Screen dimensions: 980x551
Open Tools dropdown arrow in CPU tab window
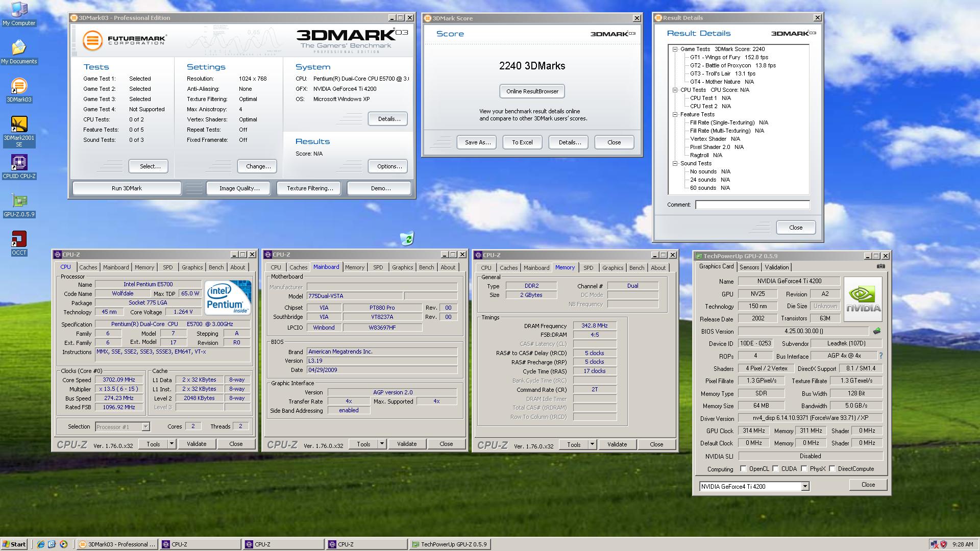click(x=172, y=444)
